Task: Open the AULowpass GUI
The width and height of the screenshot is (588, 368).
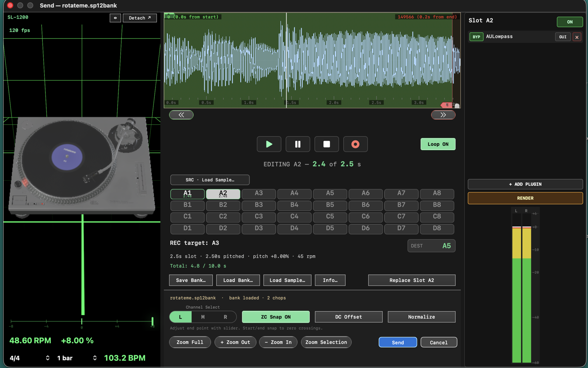Action: [563, 37]
